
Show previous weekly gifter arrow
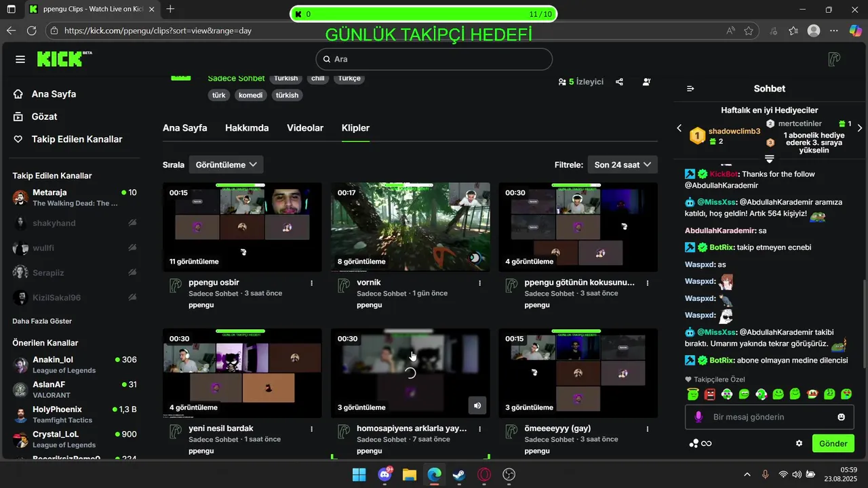pyautogui.click(x=679, y=128)
